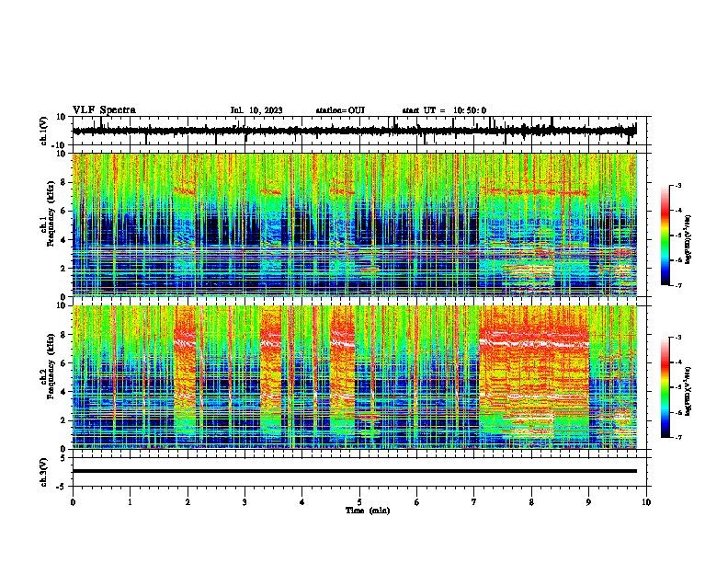The height and width of the screenshot is (563, 728).
Task: Click the 4 kHz tick on ch.2 frequency axis
Action: point(64,392)
